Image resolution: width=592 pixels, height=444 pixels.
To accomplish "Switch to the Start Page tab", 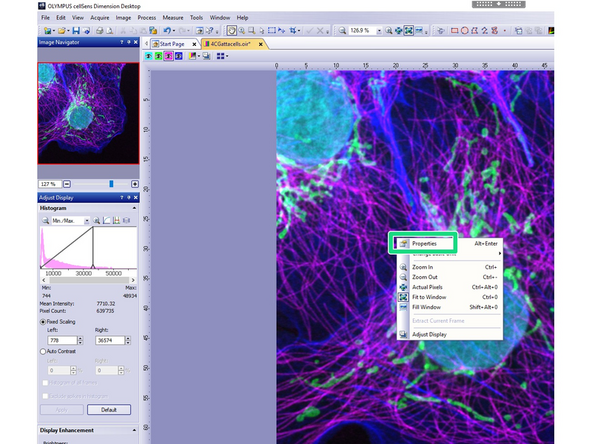I will 171,44.
